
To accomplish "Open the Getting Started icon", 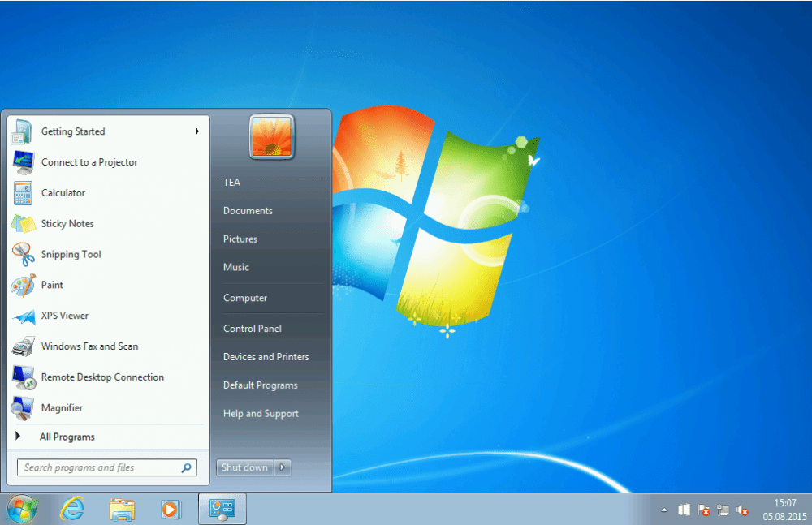I will pyautogui.click(x=22, y=131).
